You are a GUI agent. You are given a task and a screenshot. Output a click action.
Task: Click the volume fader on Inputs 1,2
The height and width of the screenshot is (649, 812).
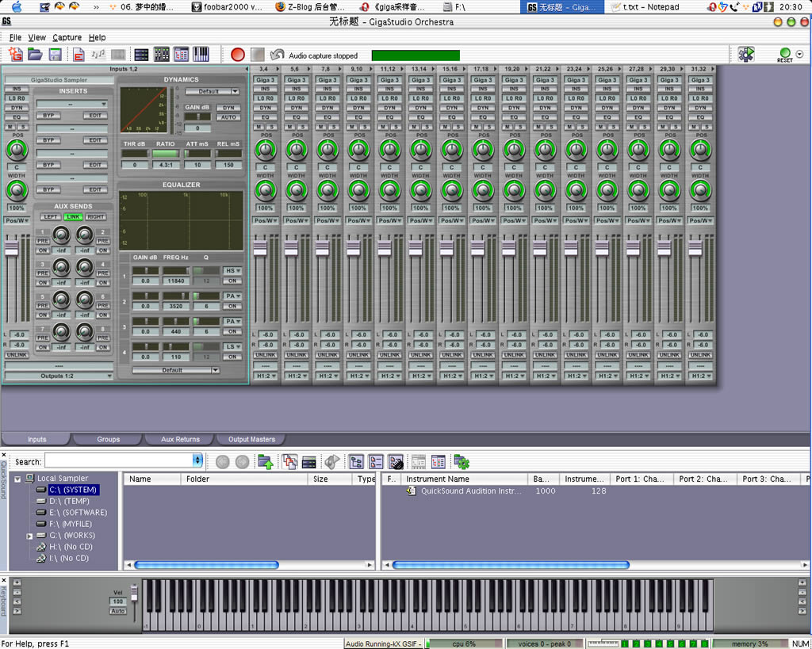[x=11, y=248]
